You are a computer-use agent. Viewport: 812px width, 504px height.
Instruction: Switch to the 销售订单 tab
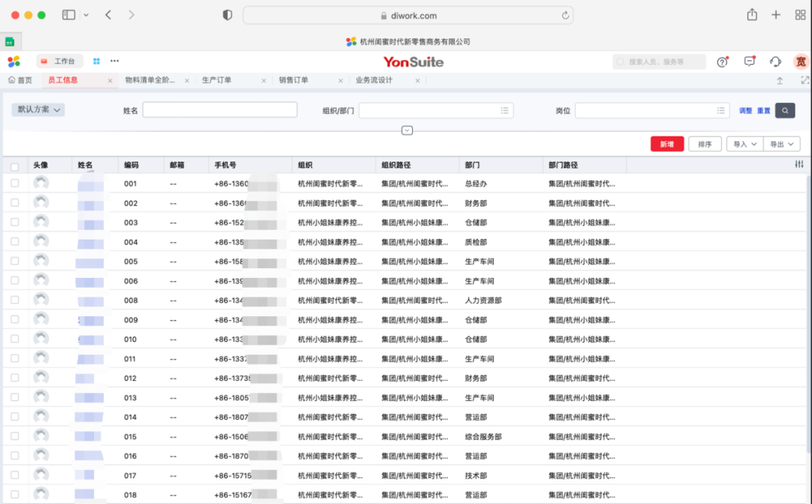click(294, 80)
